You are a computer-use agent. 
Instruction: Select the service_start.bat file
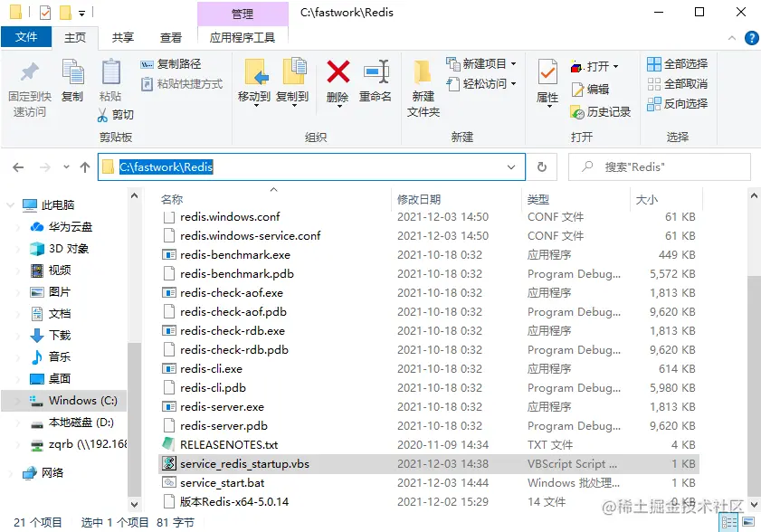(x=429, y=483)
